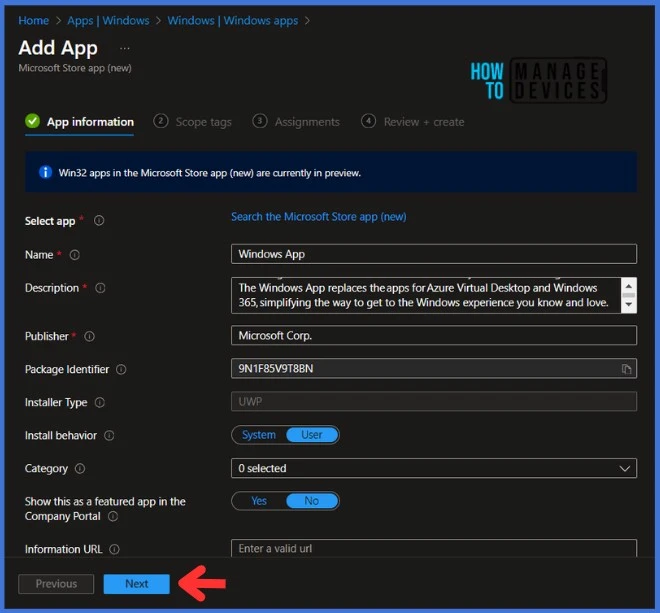
Task: Click the Publisher field with Microsoft Corp.
Action: (x=434, y=336)
